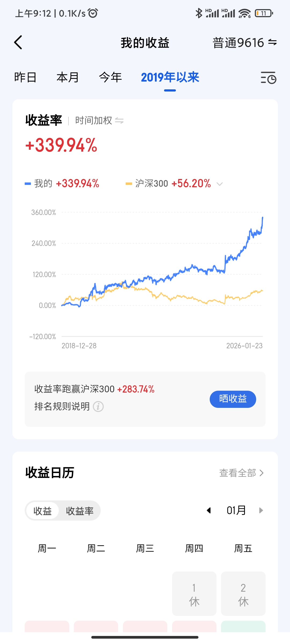Tap the blue 我的 legend color marker

(28, 184)
